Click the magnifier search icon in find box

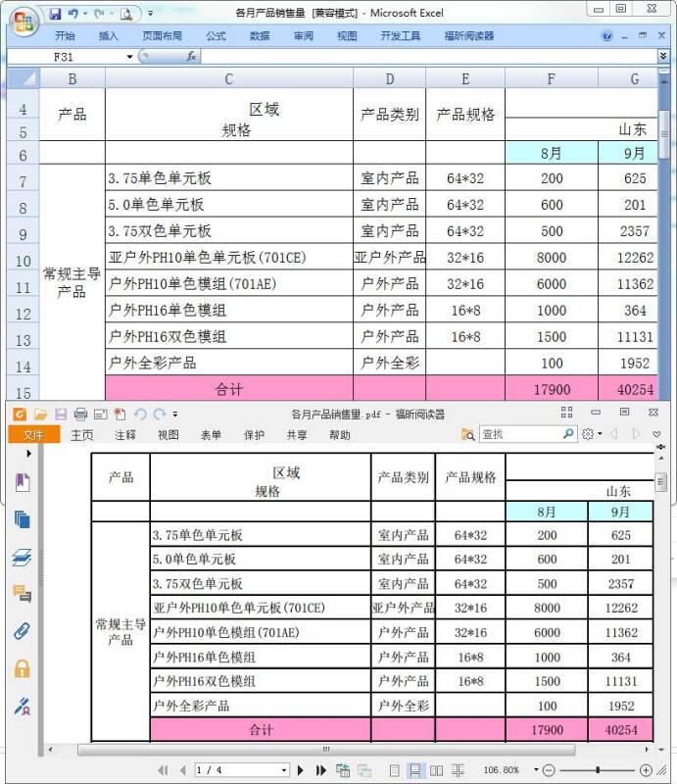pos(568,433)
